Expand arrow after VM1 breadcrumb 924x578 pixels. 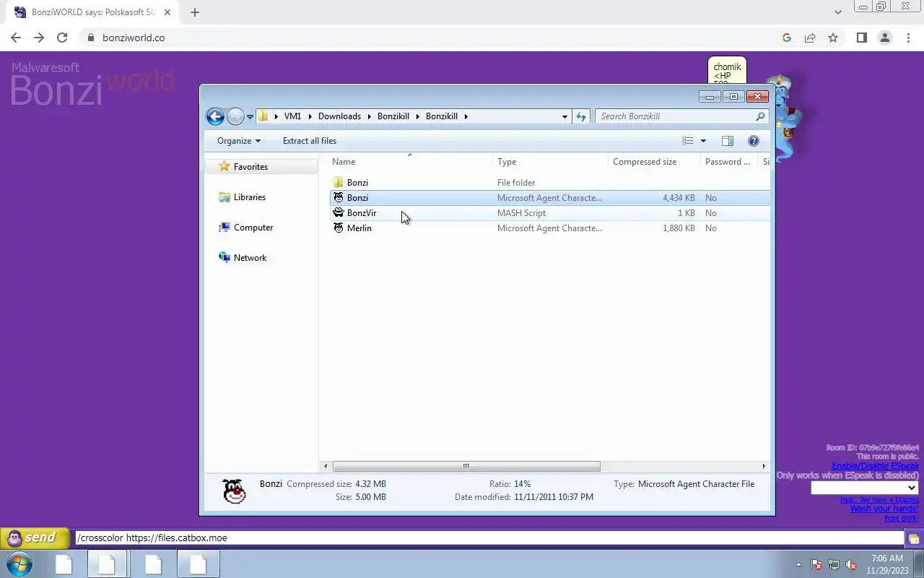[310, 116]
